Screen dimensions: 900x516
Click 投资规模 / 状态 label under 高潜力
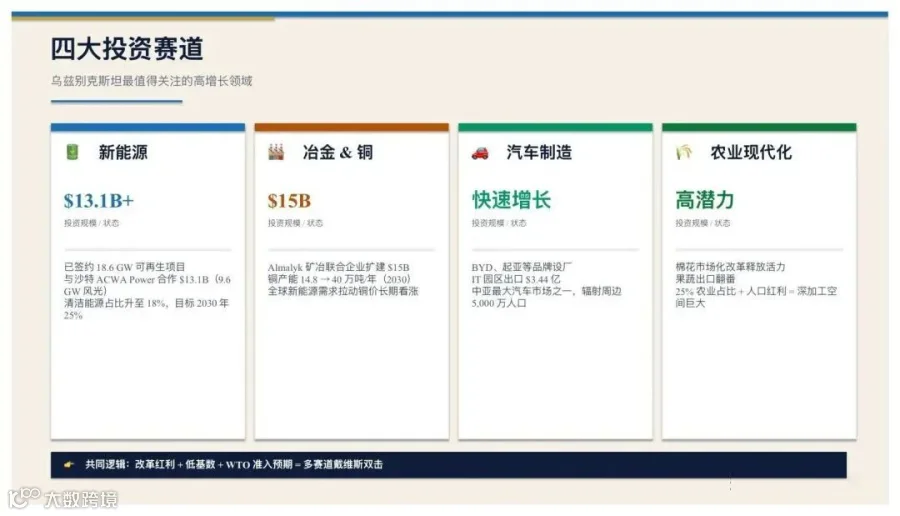pyautogui.click(x=703, y=223)
